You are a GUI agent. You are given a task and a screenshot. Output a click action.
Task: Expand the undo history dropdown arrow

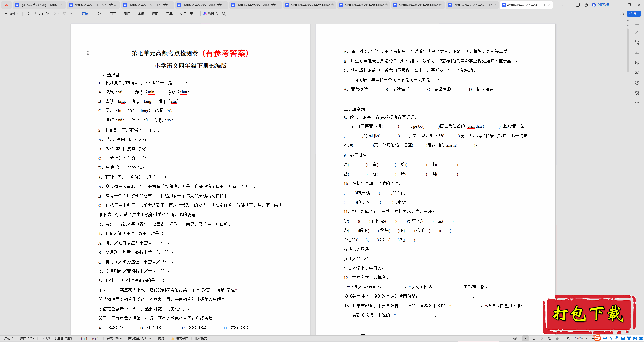coord(58,14)
